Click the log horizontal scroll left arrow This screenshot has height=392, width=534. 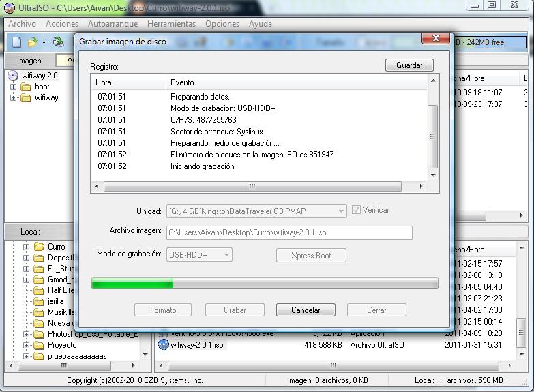click(x=97, y=186)
